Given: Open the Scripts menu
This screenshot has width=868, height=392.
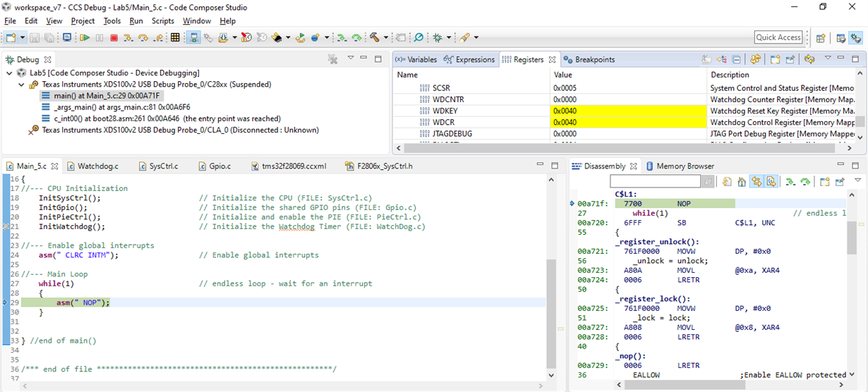Looking at the screenshot, I should point(162,21).
